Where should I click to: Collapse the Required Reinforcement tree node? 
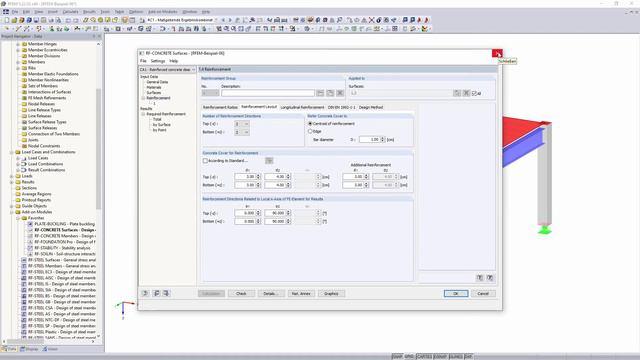(143, 114)
